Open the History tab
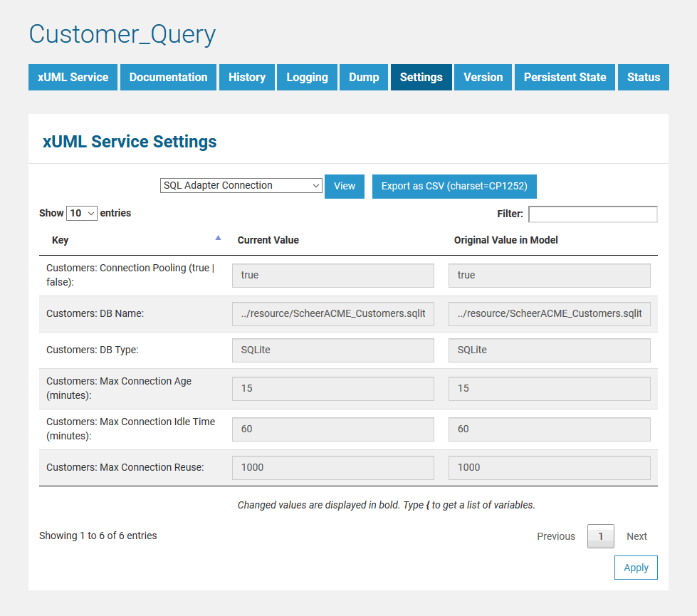 tap(246, 77)
